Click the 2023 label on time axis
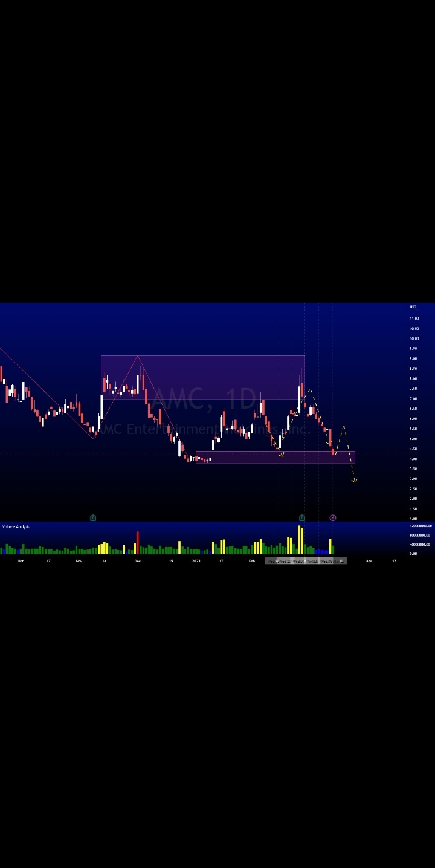Viewport: 435px width, 868px height. [196, 561]
